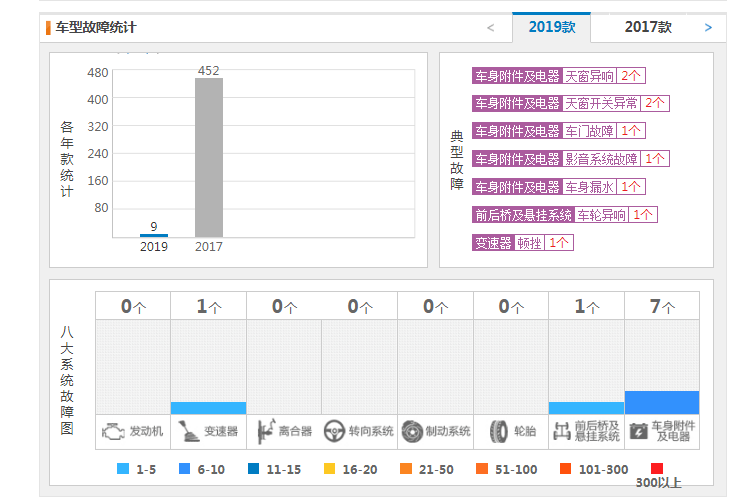Switch to the 2019款 tab
The width and height of the screenshot is (729, 503).
tap(551, 27)
